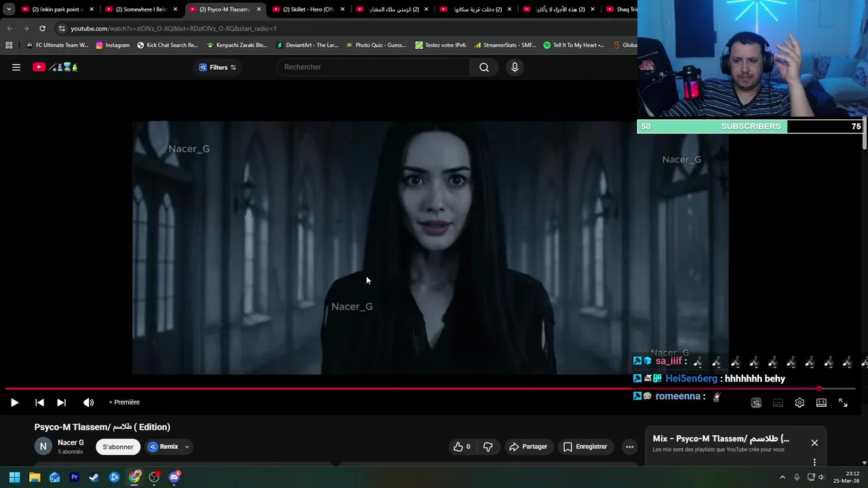
Task: Go to YouTube home via the logo
Action: point(56,67)
